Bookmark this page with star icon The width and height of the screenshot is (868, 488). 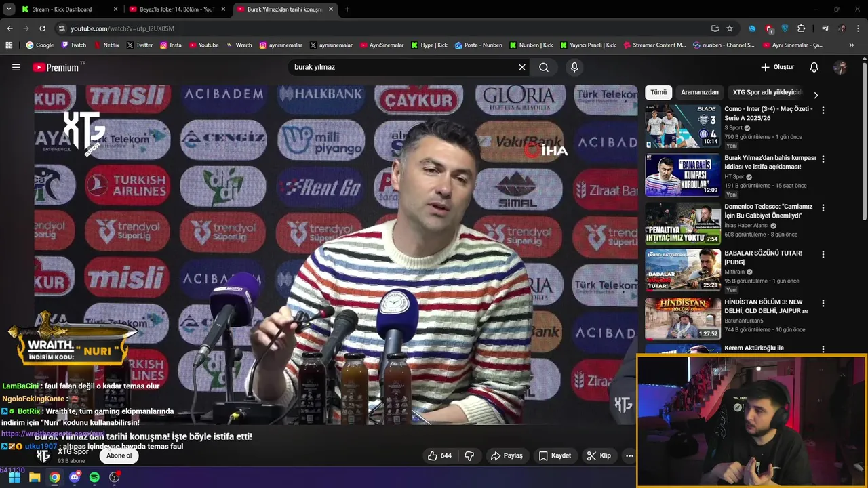(730, 28)
